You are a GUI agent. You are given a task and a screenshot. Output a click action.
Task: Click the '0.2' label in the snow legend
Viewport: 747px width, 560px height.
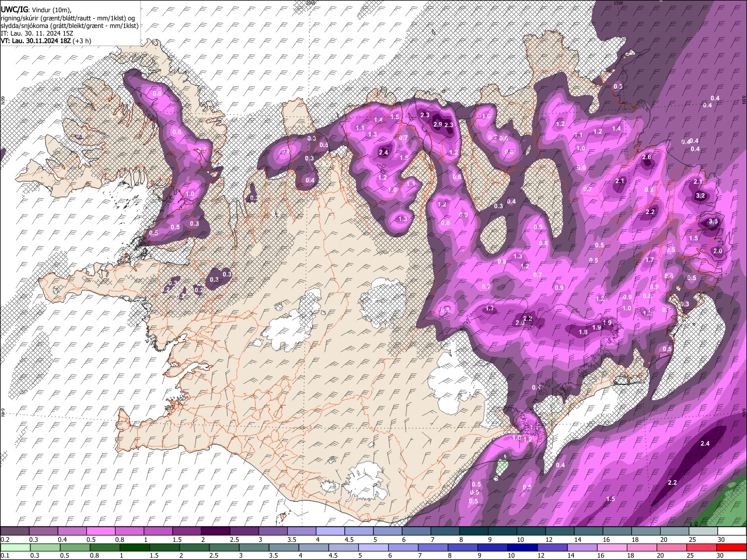(x=5, y=540)
